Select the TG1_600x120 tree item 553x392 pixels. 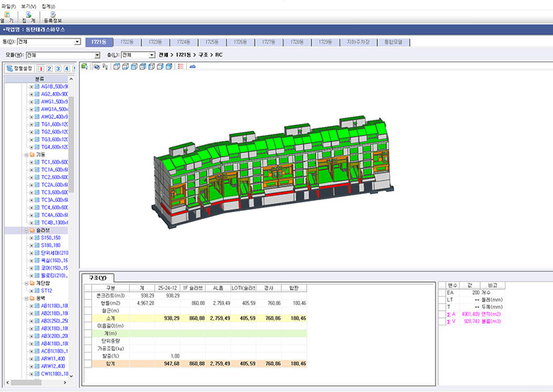click(x=55, y=124)
